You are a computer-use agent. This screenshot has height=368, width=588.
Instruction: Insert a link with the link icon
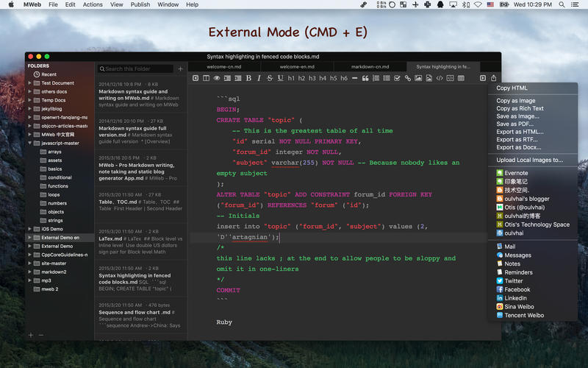[x=407, y=78]
